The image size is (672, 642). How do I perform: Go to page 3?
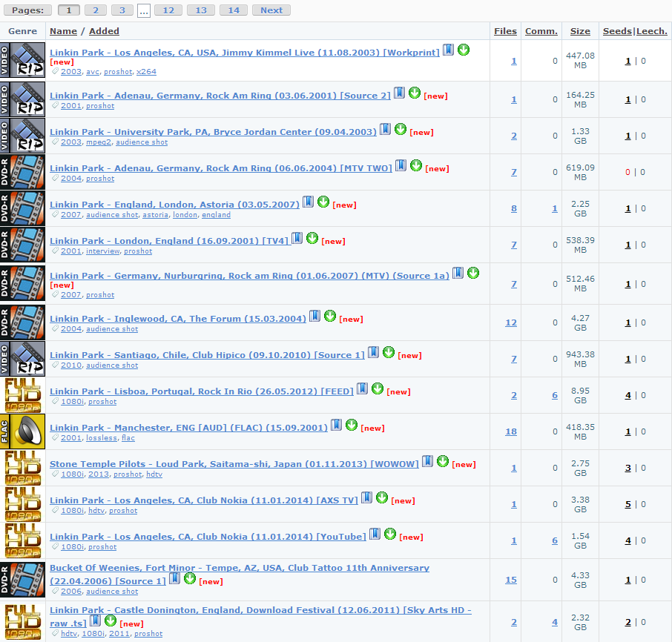(x=122, y=10)
